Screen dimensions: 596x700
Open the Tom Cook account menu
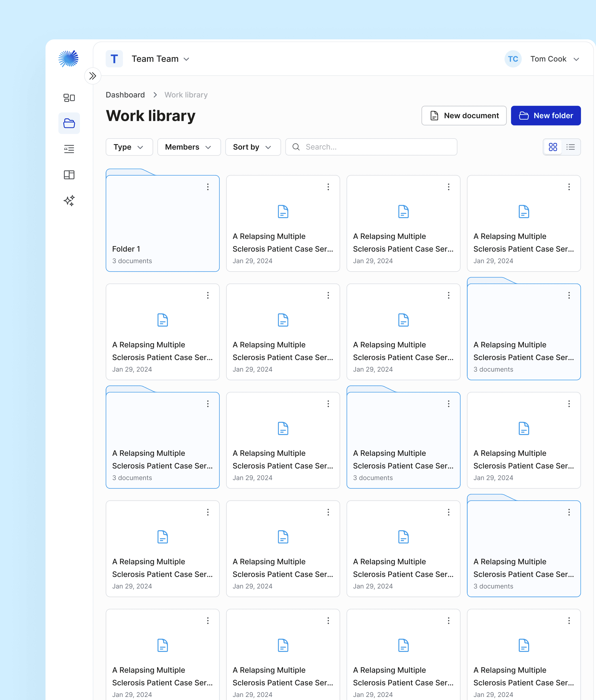click(x=554, y=59)
